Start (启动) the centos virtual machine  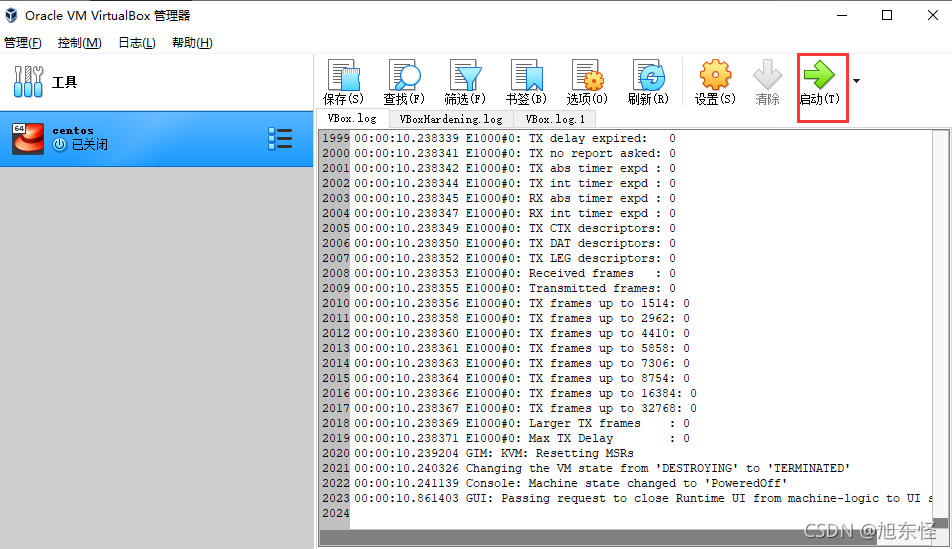pyautogui.click(x=820, y=82)
